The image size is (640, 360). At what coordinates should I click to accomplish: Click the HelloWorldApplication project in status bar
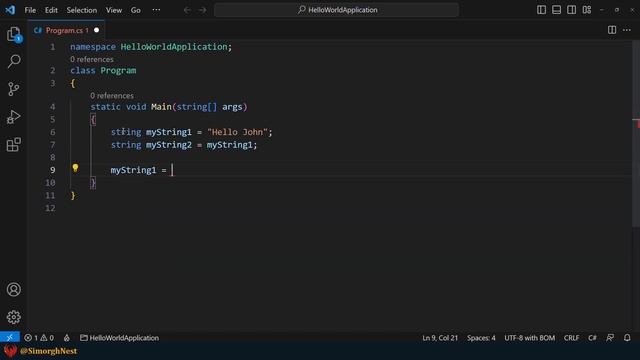click(x=119, y=338)
